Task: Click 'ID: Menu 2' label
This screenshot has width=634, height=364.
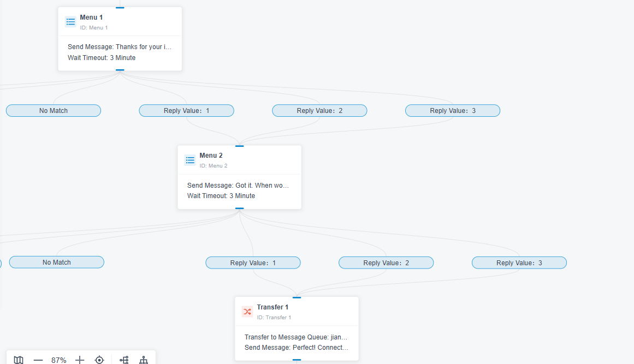Action: (x=214, y=166)
